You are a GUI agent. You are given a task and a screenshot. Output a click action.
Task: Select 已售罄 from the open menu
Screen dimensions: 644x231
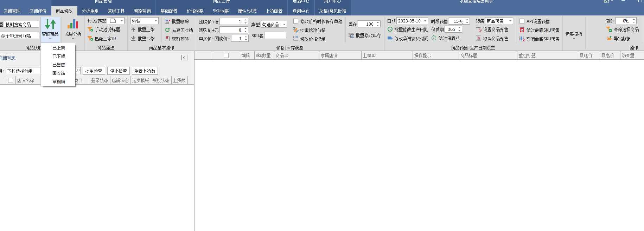(x=59, y=65)
